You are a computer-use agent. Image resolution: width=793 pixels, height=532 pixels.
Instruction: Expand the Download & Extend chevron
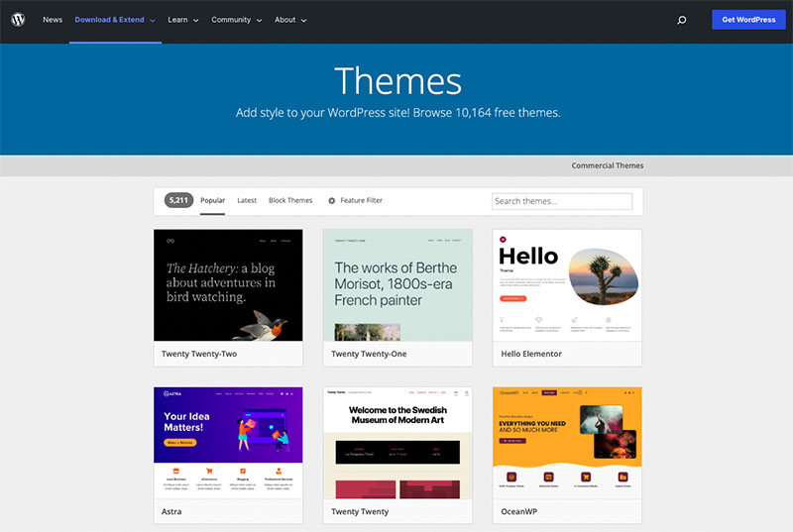pyautogui.click(x=153, y=21)
